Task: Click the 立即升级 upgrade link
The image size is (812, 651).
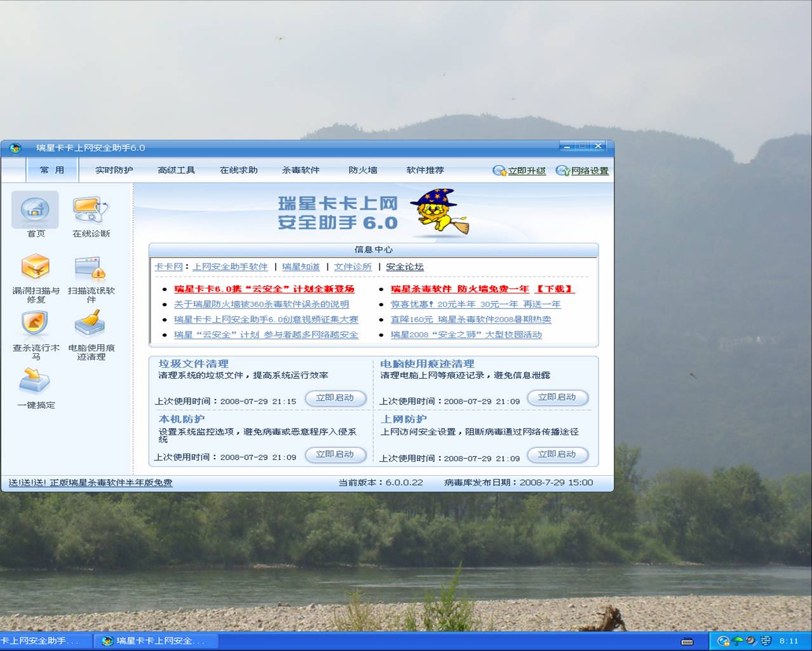Action: (527, 171)
